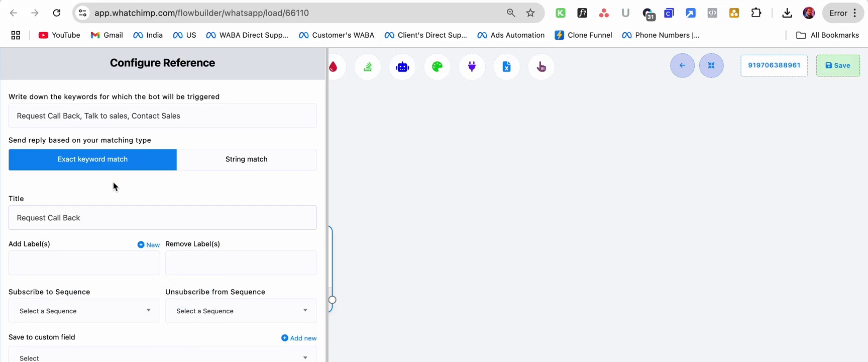This screenshot has height=362, width=868.
Task: Expand the Subscribe to Sequence dropdown
Action: [84, 311]
